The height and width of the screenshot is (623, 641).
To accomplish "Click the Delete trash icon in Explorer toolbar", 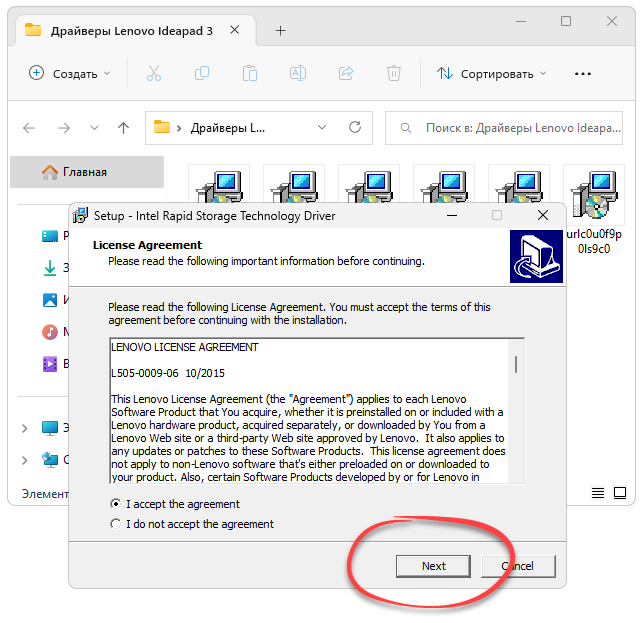I will (x=394, y=74).
